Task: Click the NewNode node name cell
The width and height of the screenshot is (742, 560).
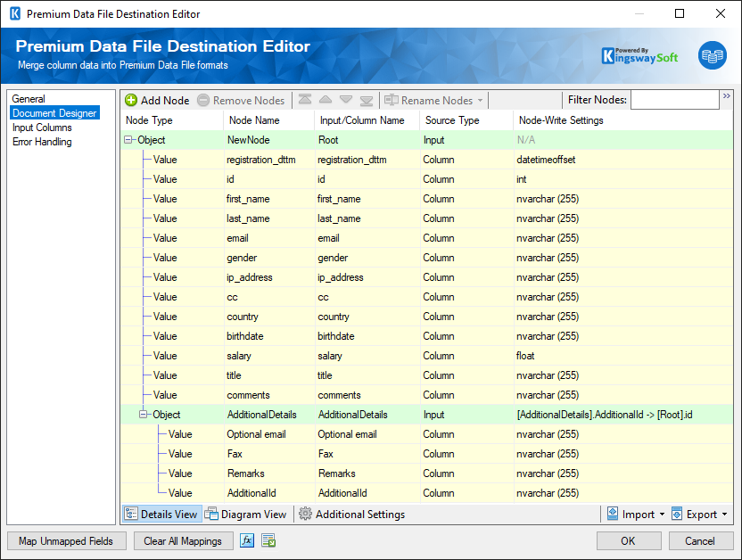Action: (x=268, y=140)
